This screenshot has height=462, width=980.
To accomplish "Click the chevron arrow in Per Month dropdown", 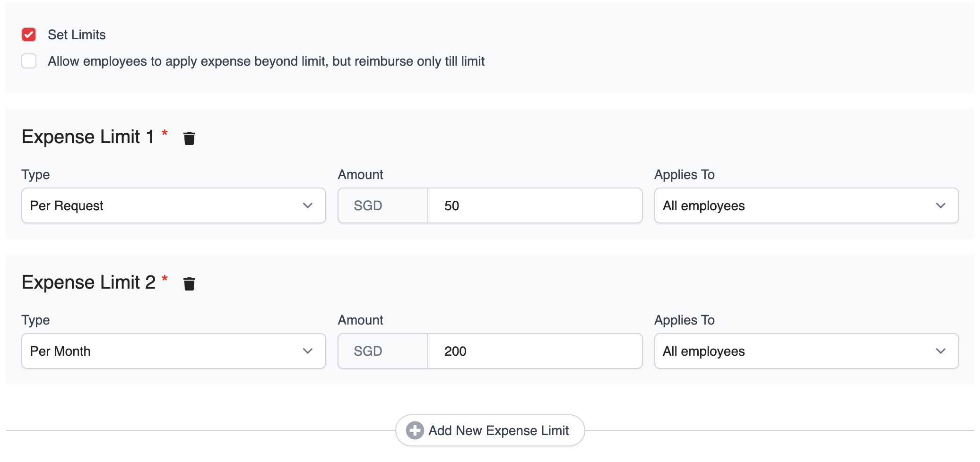I will pyautogui.click(x=308, y=351).
